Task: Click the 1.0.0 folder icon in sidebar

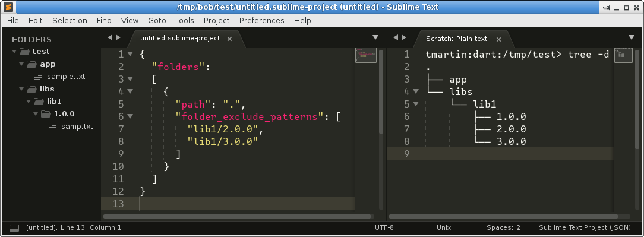Action: tap(46, 114)
